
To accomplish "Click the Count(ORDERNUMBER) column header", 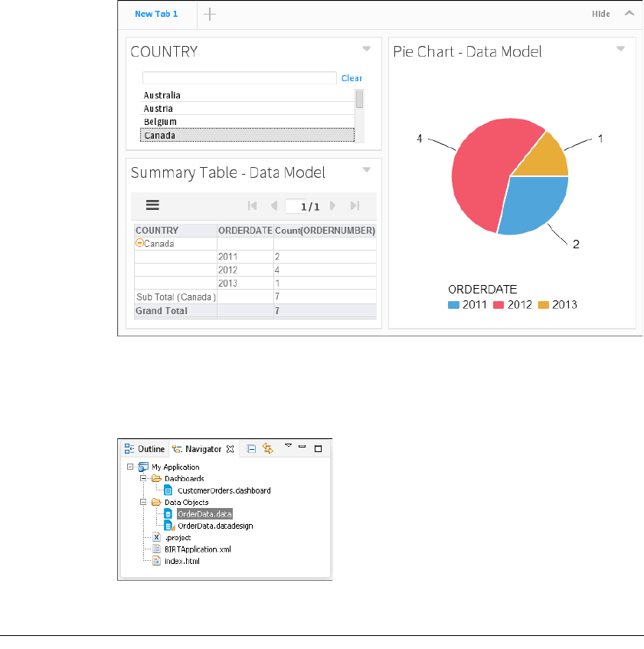I will click(x=325, y=231).
